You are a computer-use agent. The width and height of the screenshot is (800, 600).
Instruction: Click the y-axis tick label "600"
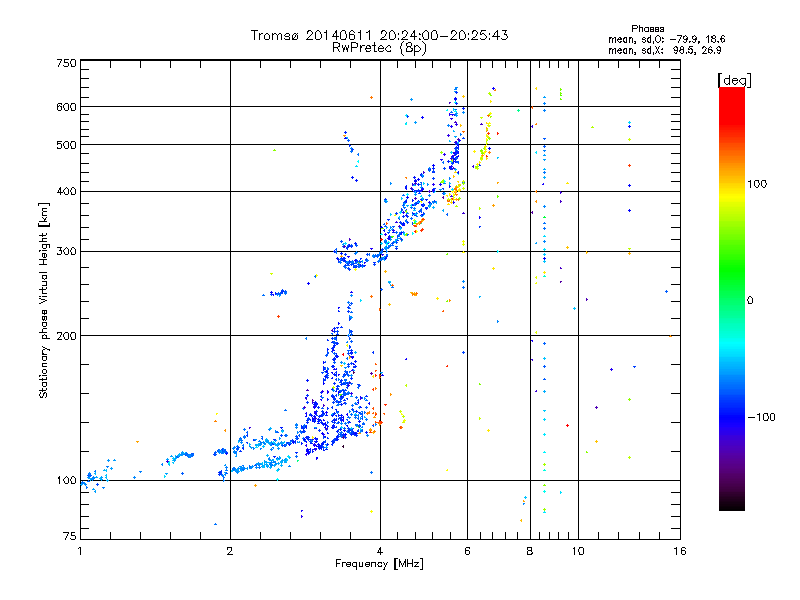coord(66,107)
